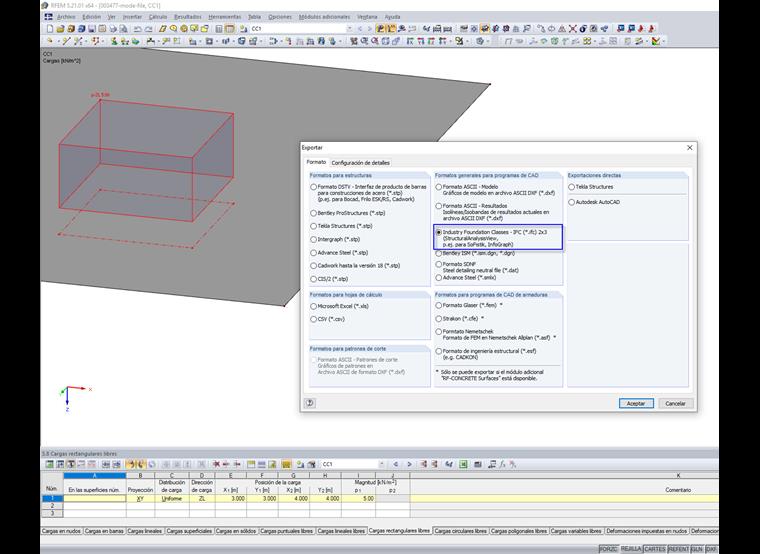Click the green Excel export icon in table toolbar
760x554 pixels.
click(x=463, y=464)
